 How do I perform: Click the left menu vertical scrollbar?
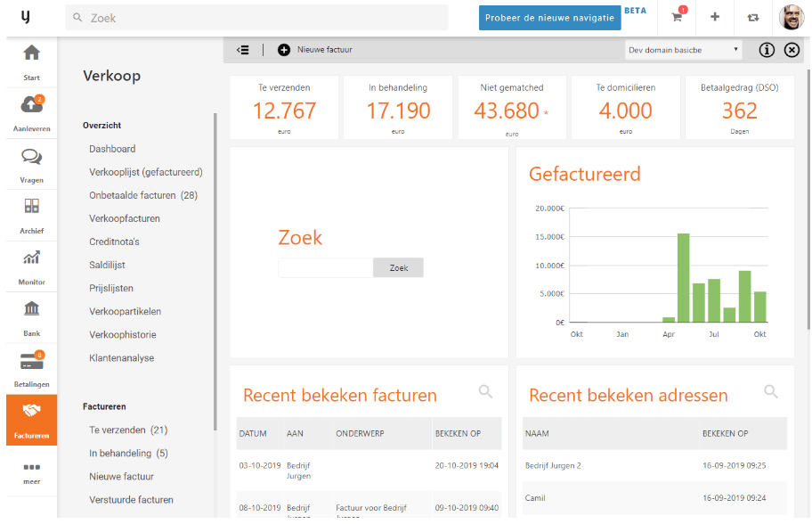click(215, 267)
